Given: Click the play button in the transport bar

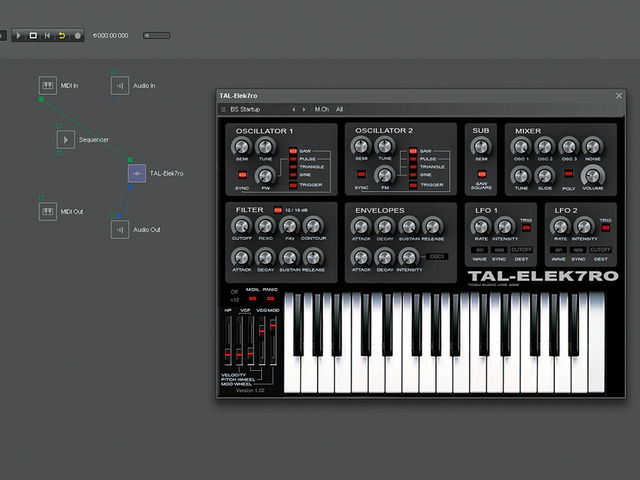Looking at the screenshot, I should (18, 36).
